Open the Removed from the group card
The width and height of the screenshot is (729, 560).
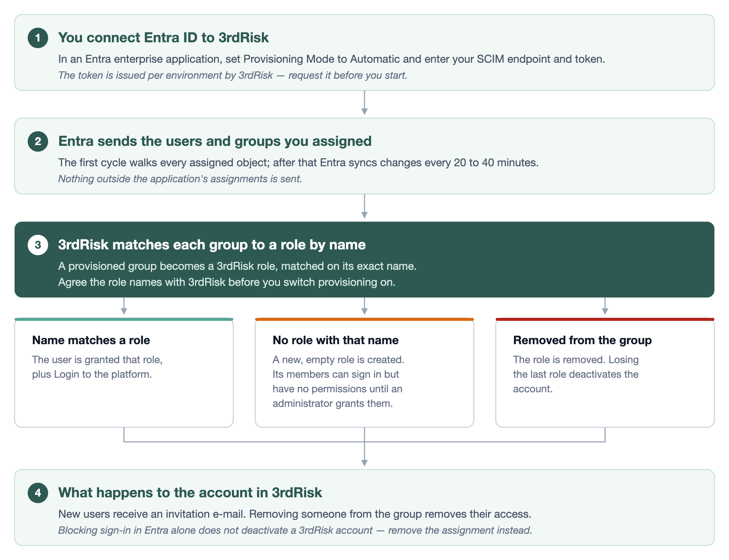tap(605, 373)
